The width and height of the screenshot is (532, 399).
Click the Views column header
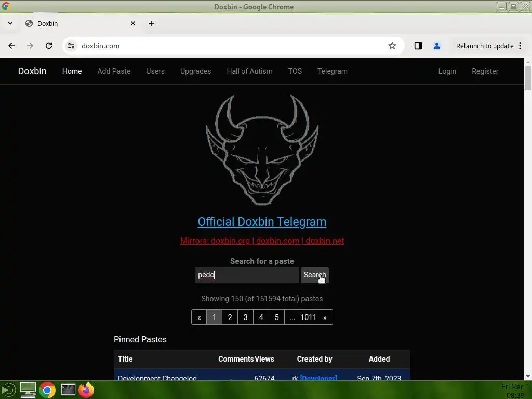(264, 359)
